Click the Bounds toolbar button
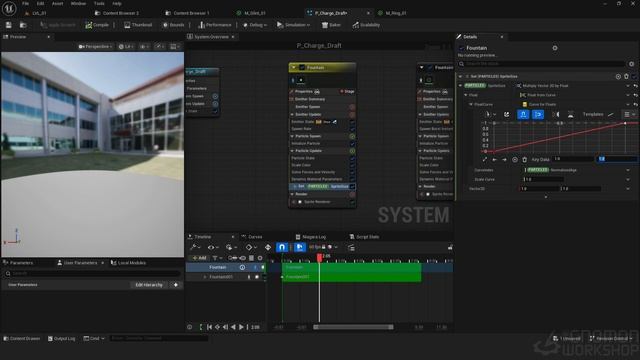Image resolution: width=640 pixels, height=360 pixels. point(173,25)
